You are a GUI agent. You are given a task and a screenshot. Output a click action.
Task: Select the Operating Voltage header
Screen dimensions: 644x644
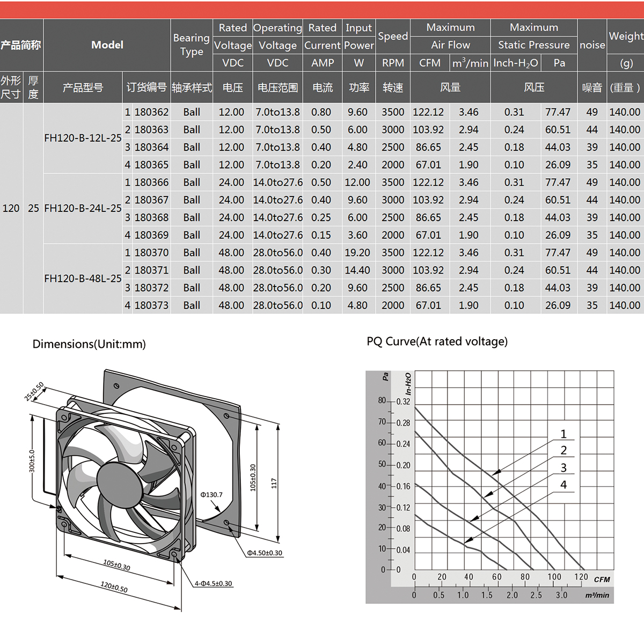277,36
